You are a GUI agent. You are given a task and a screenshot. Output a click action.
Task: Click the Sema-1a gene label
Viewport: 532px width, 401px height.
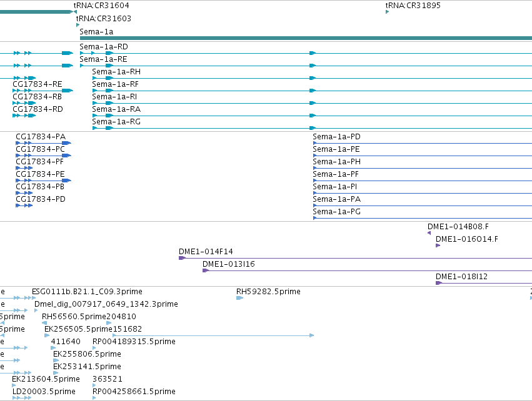[96, 32]
